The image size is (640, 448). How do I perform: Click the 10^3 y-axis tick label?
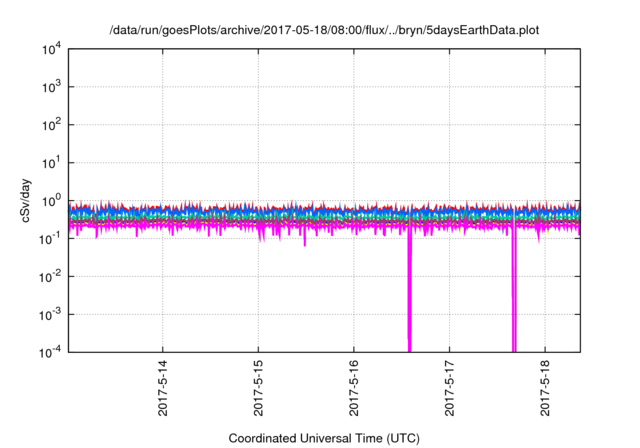[x=51, y=87]
